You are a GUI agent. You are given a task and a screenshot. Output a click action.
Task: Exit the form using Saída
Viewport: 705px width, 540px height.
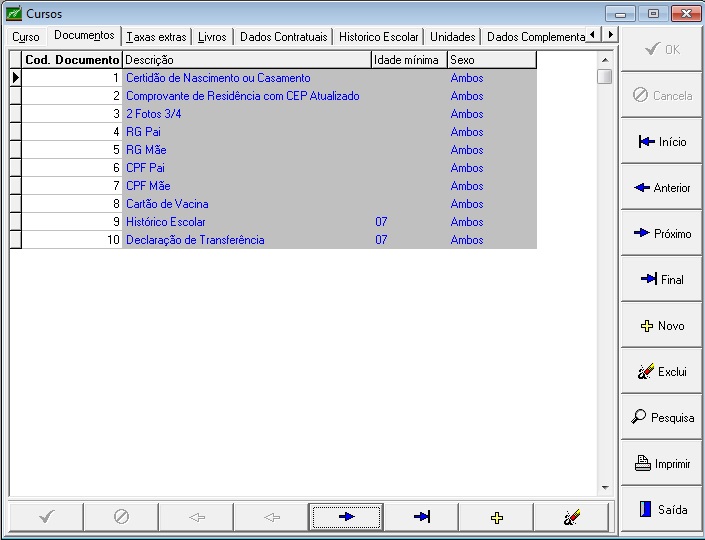[x=662, y=510]
